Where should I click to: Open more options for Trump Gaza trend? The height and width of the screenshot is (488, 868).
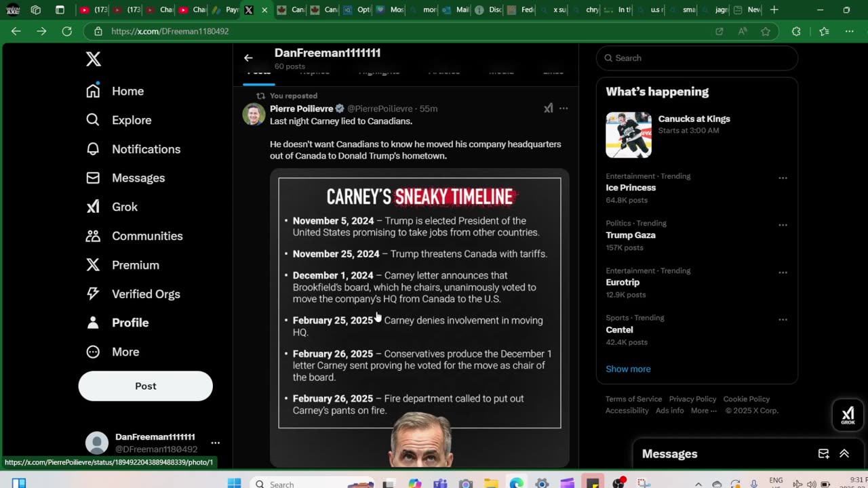tap(783, 225)
